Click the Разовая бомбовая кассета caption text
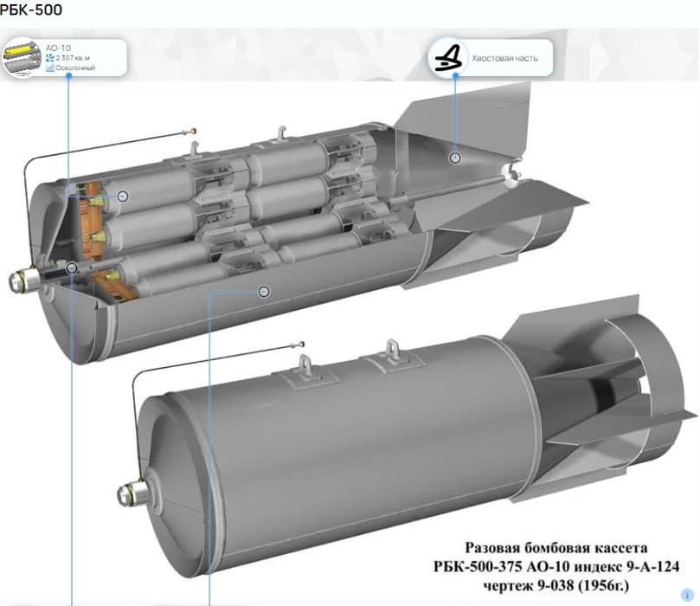Image resolution: width=700 pixels, height=606 pixels. 556,547
